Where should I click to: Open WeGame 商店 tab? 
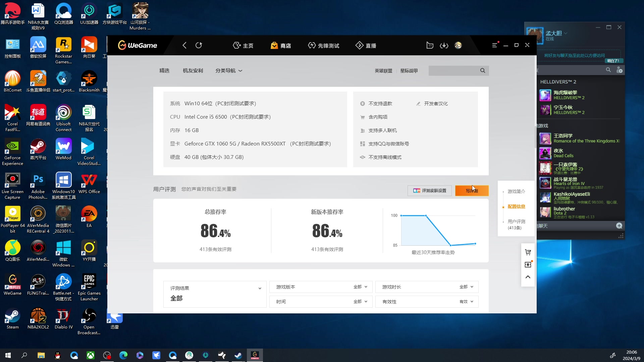click(x=281, y=46)
